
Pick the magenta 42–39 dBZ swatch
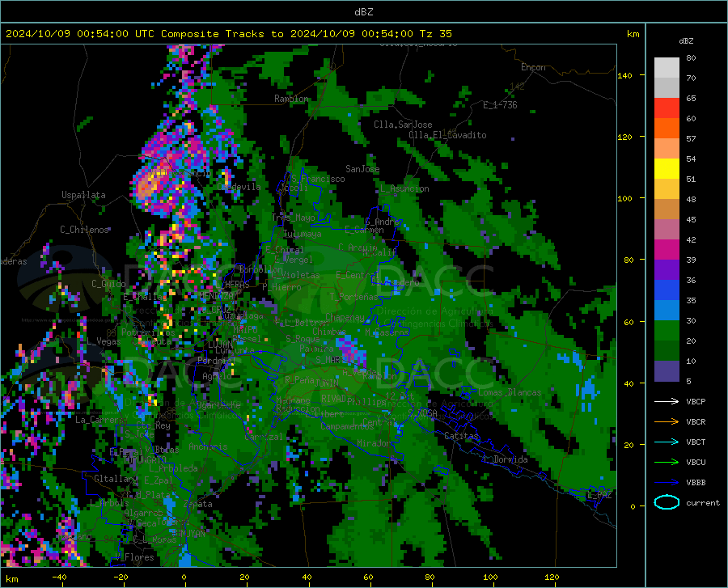coord(667,249)
